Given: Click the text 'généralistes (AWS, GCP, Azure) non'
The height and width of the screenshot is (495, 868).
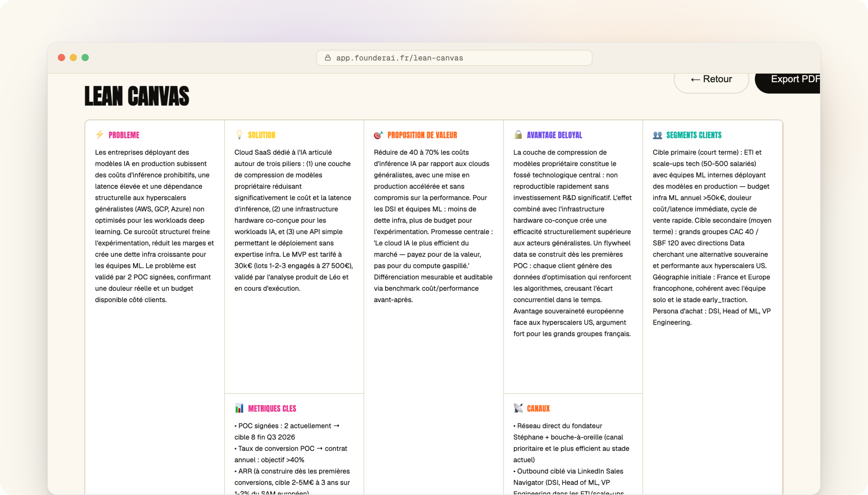Looking at the screenshot, I should [x=150, y=209].
